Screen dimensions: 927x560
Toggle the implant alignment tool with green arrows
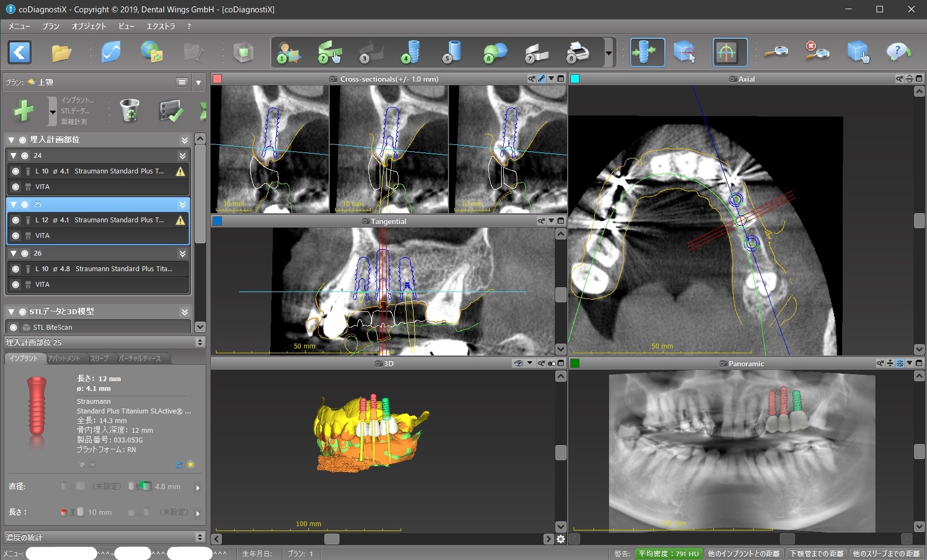pyautogui.click(x=647, y=52)
